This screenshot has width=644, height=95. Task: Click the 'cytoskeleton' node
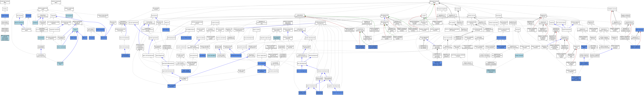point(41,38)
